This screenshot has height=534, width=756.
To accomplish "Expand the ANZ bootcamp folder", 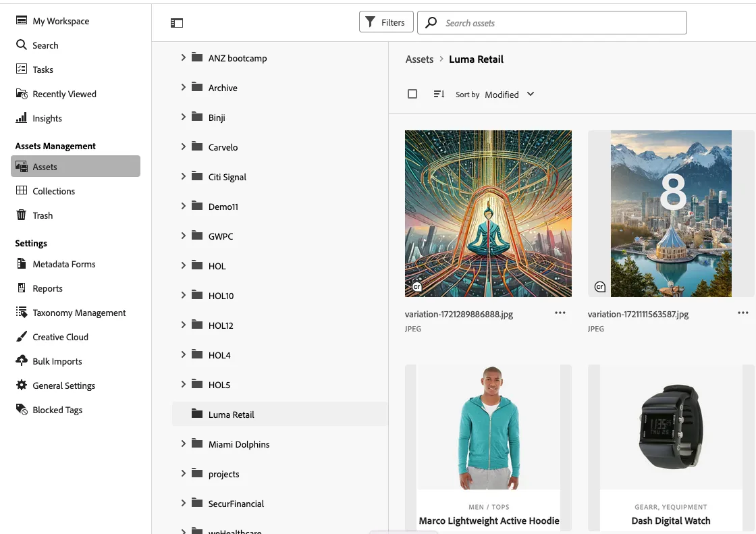I will (x=183, y=57).
